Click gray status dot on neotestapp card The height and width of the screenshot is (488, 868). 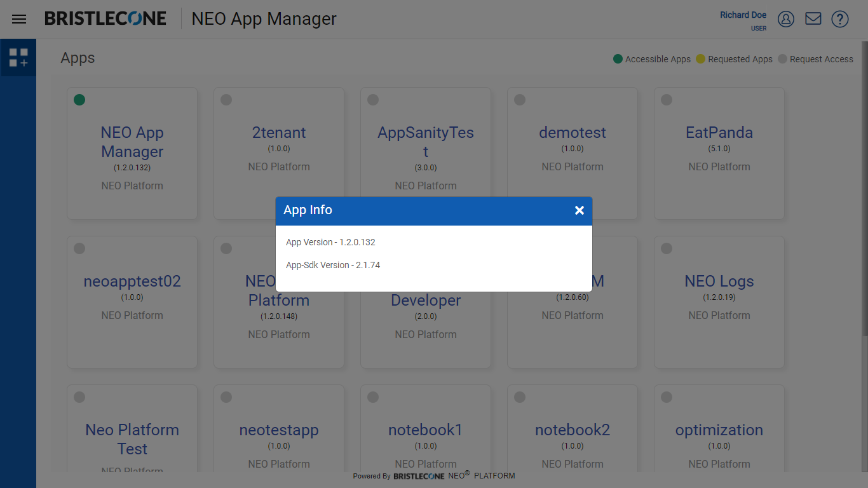[x=226, y=397]
